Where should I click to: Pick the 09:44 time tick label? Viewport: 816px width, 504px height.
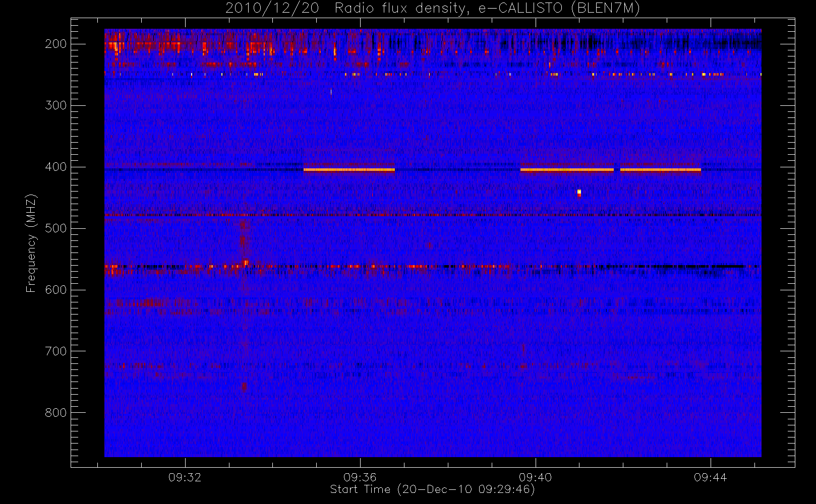click(x=711, y=477)
